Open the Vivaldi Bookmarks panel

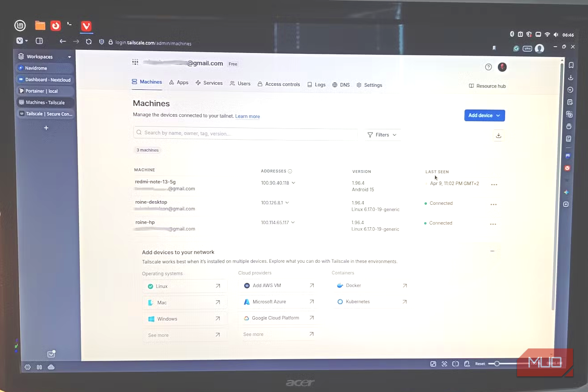571,65
